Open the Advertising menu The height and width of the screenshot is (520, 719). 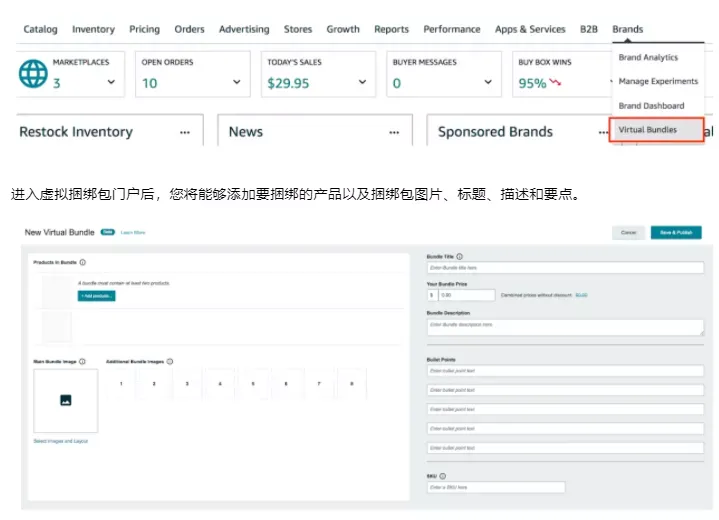[244, 29]
